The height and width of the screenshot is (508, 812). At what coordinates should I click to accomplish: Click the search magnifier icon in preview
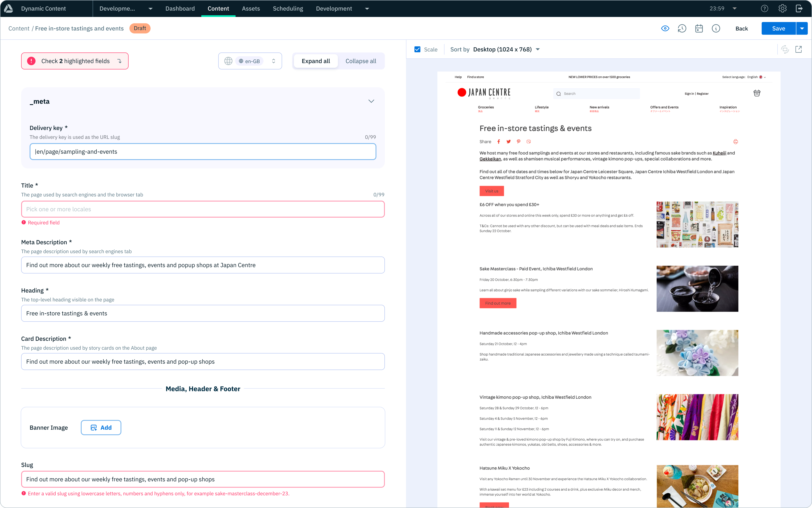559,94
